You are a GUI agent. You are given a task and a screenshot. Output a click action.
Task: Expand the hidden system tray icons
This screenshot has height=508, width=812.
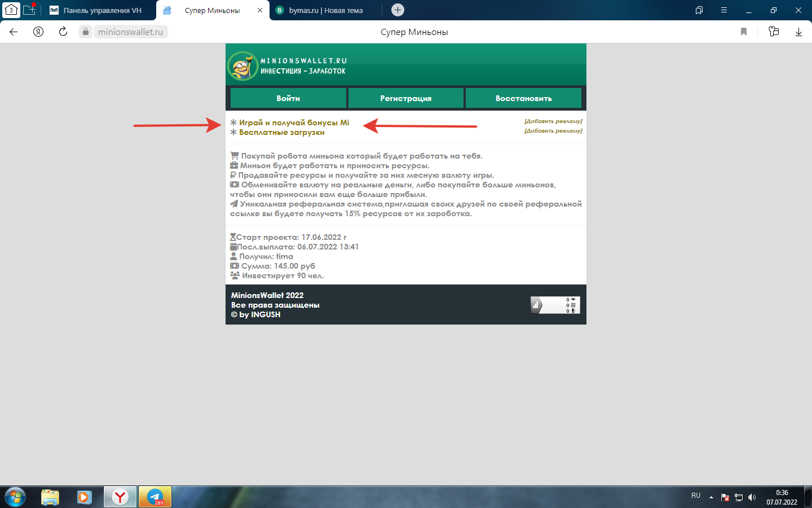pos(711,497)
